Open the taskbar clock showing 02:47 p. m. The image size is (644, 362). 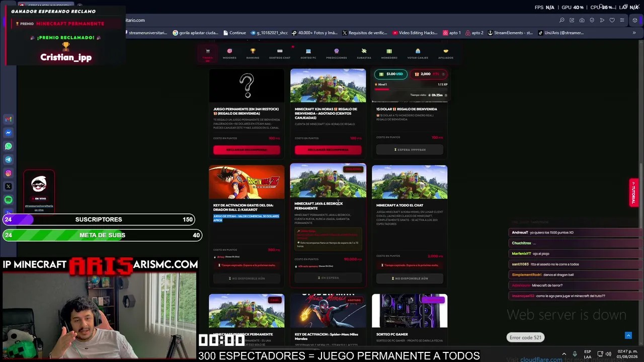627,354
